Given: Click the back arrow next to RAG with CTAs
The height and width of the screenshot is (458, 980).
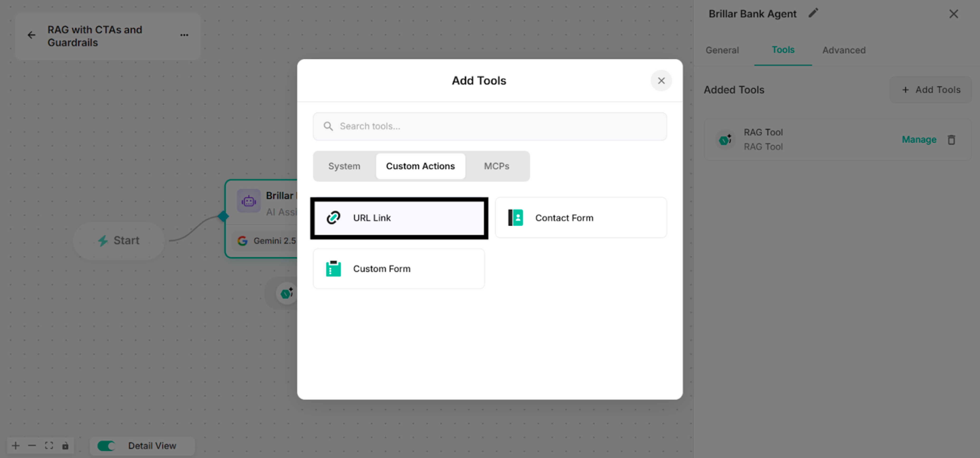Looking at the screenshot, I should coord(31,35).
